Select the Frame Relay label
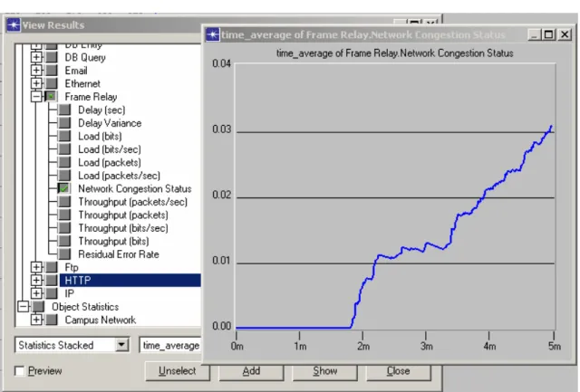580x392 pixels. 91,97
